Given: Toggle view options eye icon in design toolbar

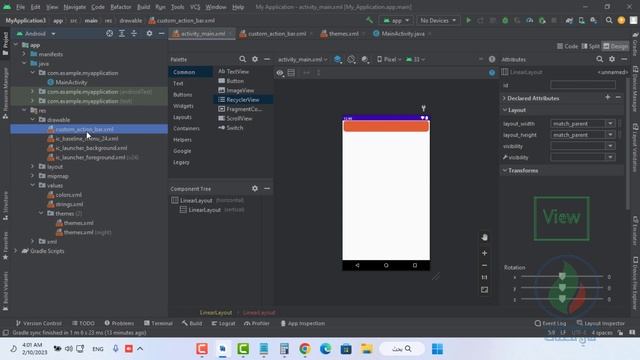Looking at the screenshot, I should (x=280, y=73).
